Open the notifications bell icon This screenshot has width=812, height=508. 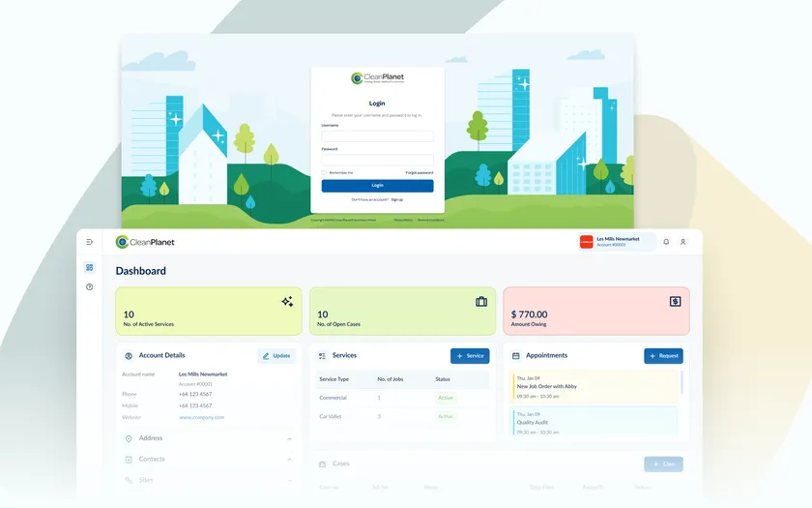[666, 242]
